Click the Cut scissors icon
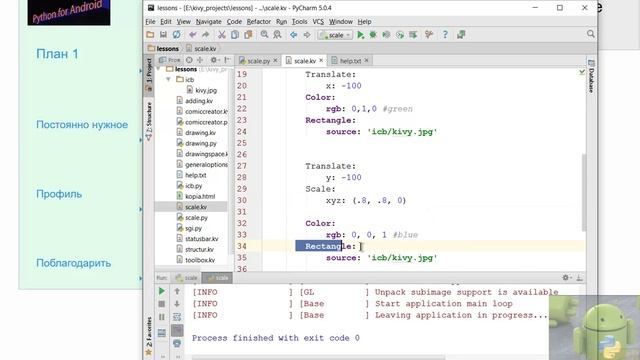Image resolution: width=640 pixels, height=360 pixels. click(222, 35)
